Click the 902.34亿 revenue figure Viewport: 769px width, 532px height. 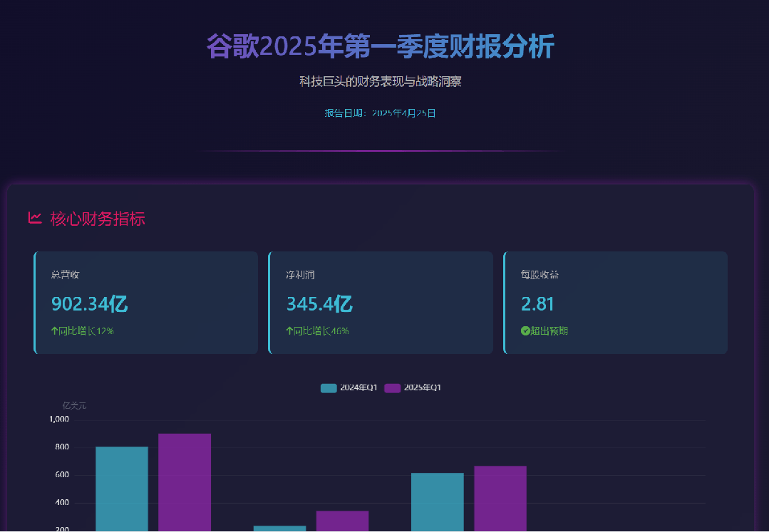click(x=88, y=303)
